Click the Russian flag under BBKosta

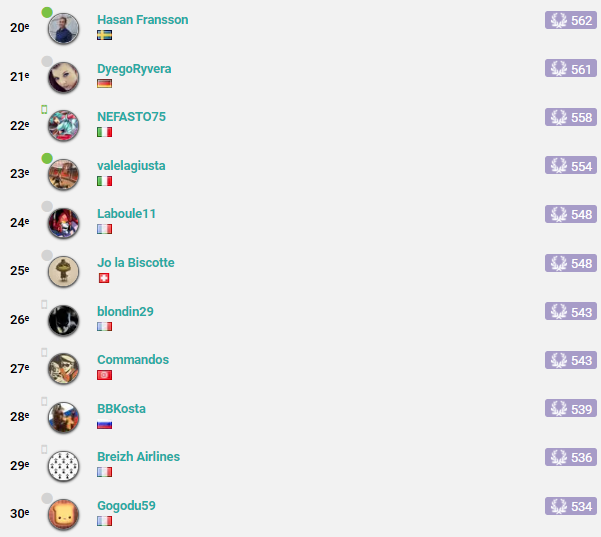tap(104, 425)
